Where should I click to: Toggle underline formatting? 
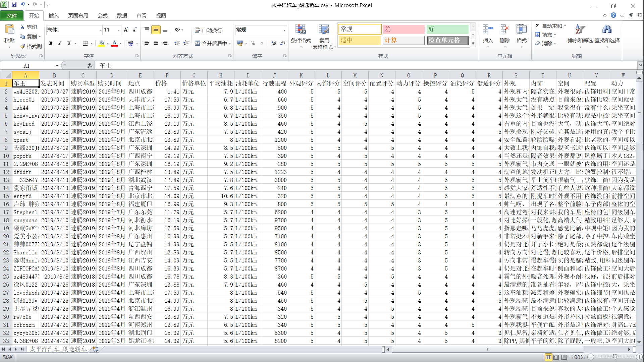pyautogui.click(x=69, y=43)
